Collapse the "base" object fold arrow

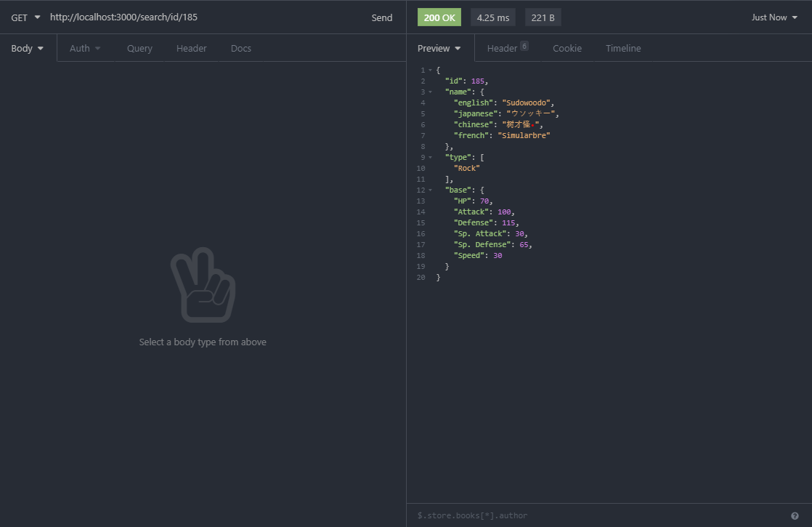(x=430, y=190)
